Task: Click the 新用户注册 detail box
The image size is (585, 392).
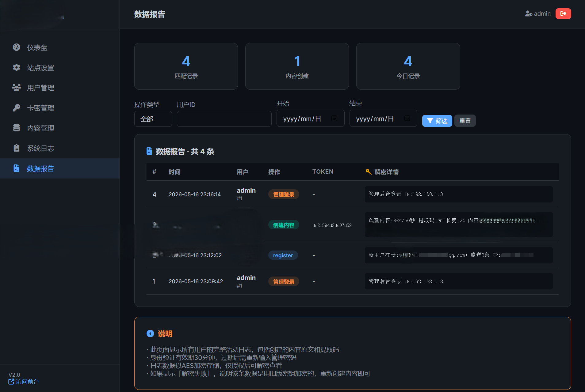Action: tap(459, 255)
